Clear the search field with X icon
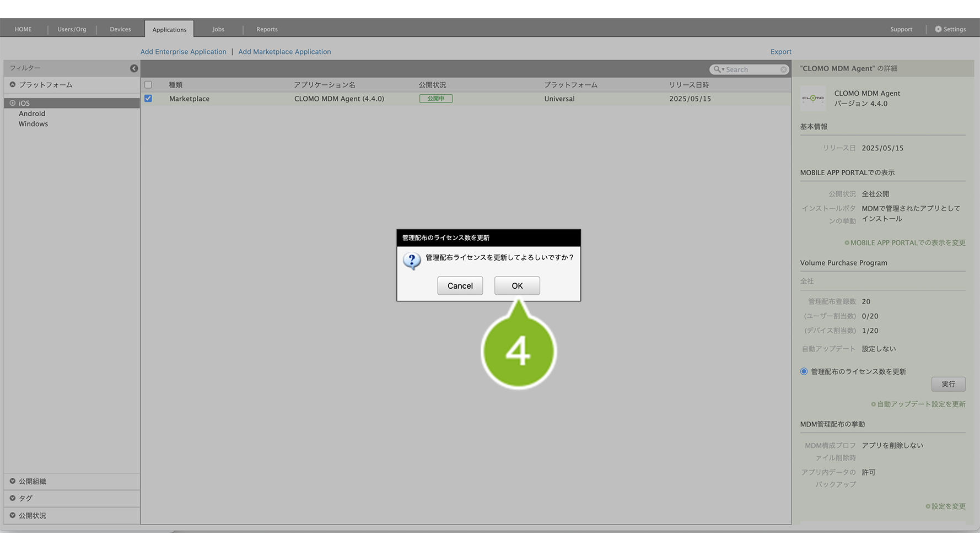The height and width of the screenshot is (551, 980). [783, 69]
